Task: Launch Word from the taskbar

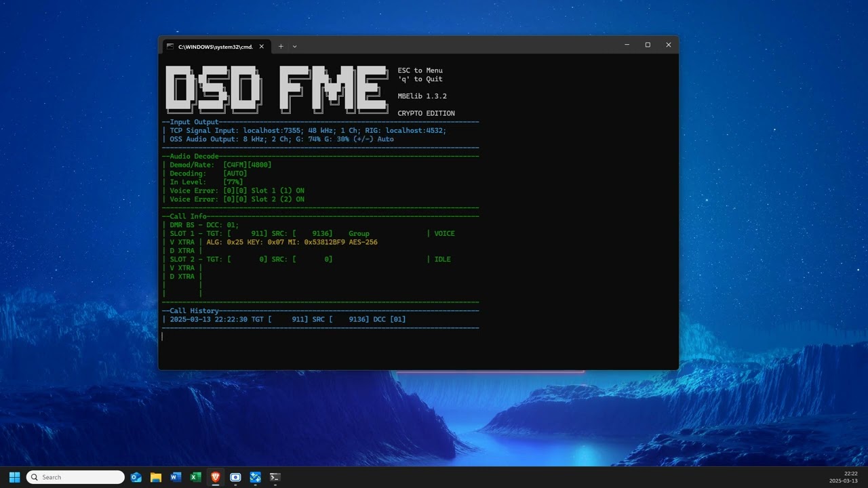Action: point(176,477)
